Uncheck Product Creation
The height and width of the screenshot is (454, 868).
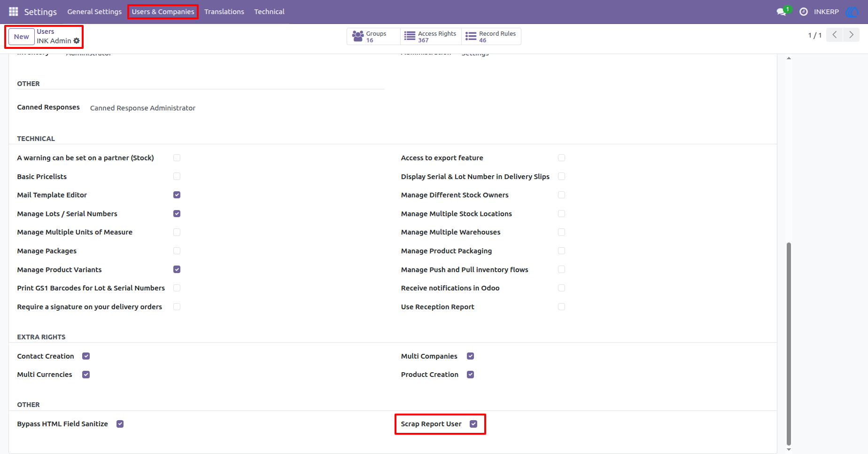[x=470, y=375]
